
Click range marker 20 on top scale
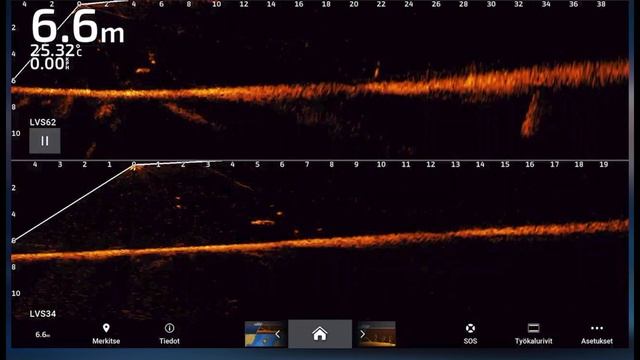354,4
